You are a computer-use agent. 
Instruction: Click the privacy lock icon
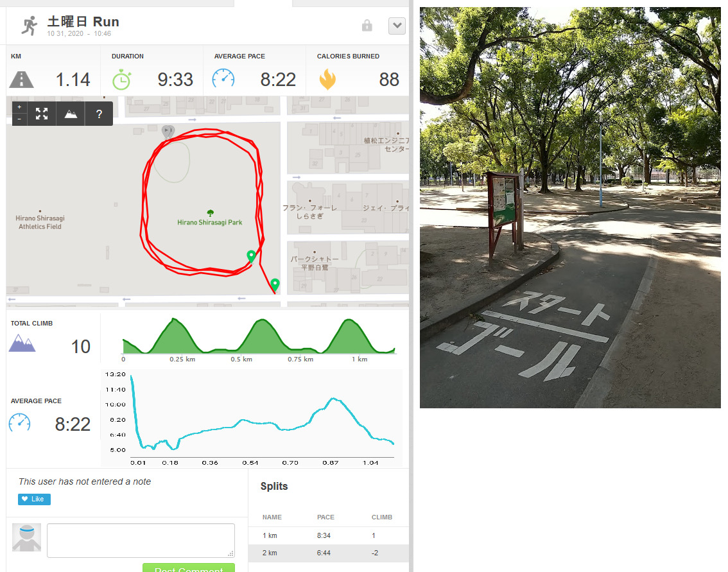[x=367, y=26]
